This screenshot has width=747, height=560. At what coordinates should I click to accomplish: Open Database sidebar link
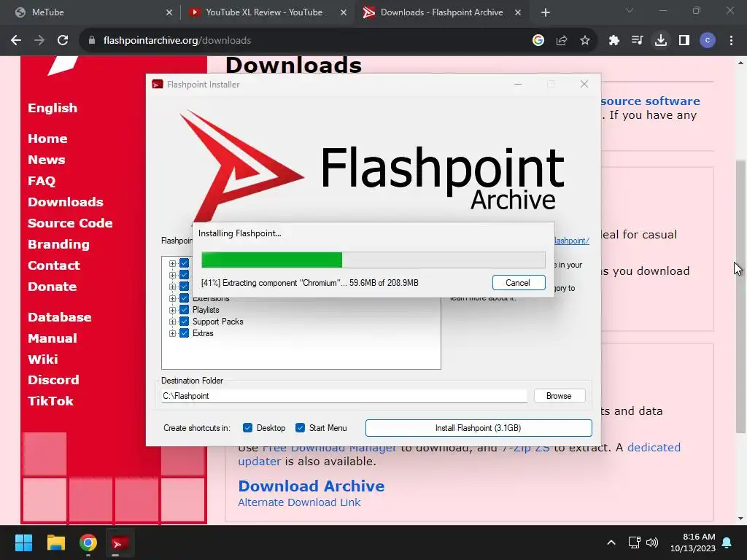tap(60, 317)
